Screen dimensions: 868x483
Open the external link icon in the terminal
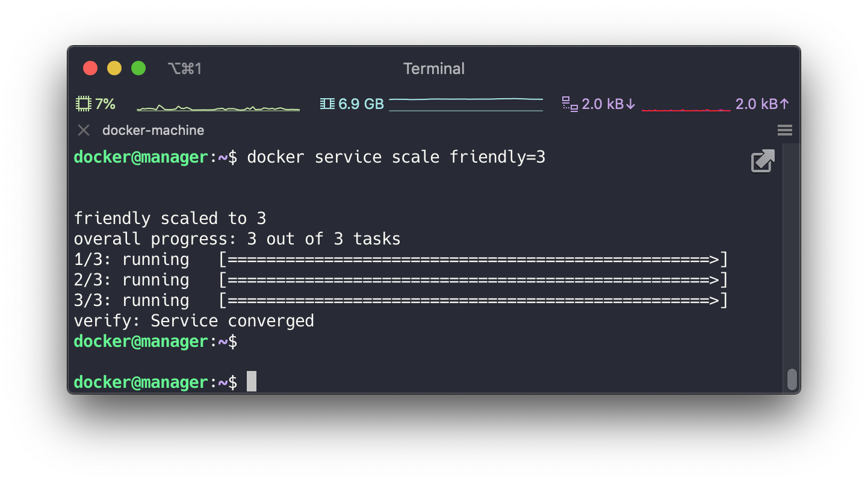pyautogui.click(x=763, y=161)
